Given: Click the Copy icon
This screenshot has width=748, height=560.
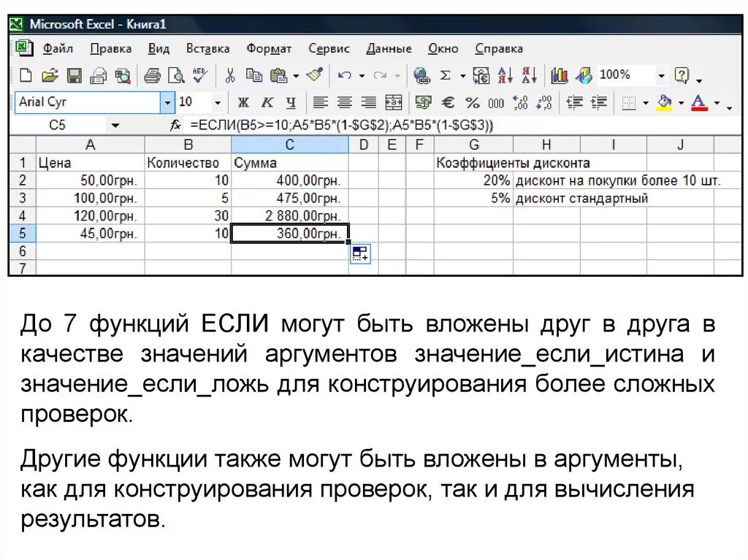Looking at the screenshot, I should 253,75.
